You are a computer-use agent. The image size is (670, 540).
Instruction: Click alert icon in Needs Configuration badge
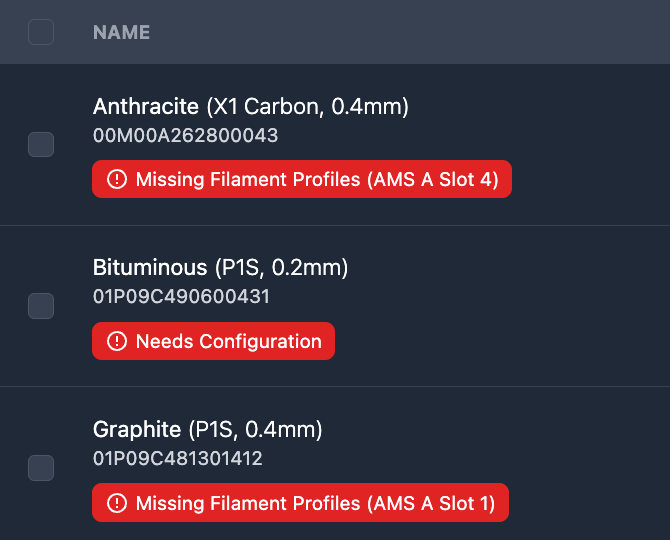point(117,342)
